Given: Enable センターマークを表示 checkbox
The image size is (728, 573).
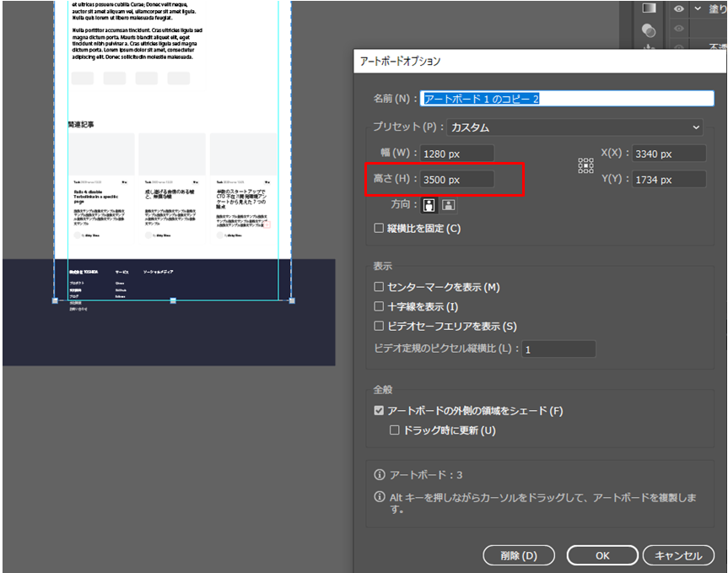Looking at the screenshot, I should point(379,287).
